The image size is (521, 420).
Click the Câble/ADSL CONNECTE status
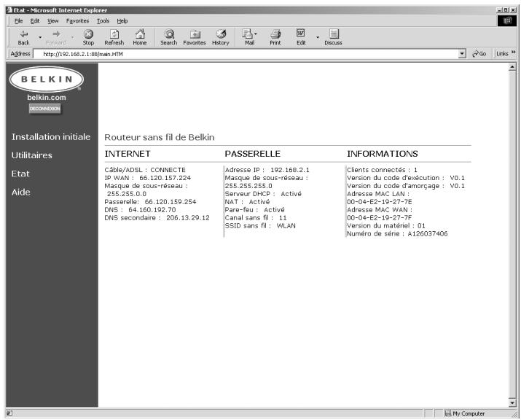tap(145, 170)
